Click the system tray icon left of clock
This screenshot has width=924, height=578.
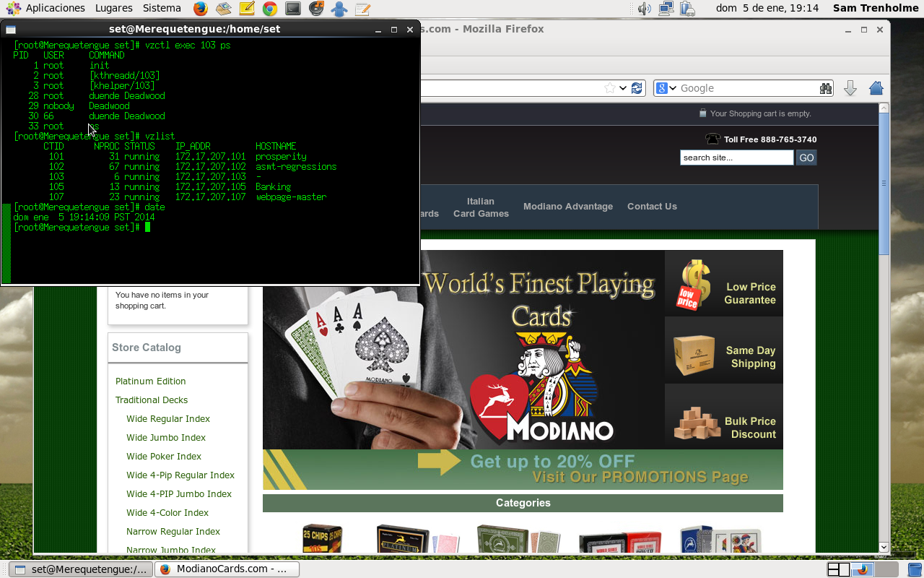(687, 9)
